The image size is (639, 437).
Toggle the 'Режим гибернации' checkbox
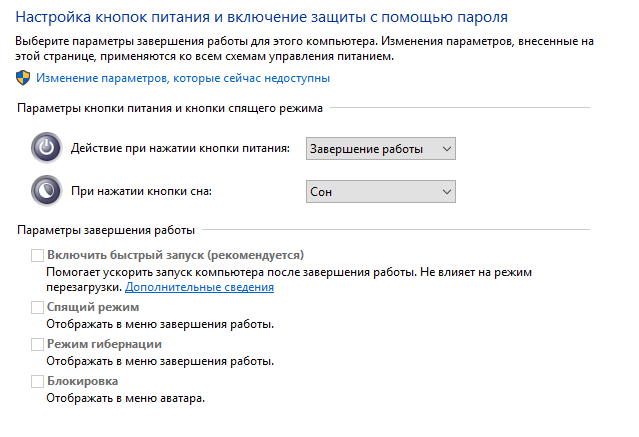tap(37, 344)
